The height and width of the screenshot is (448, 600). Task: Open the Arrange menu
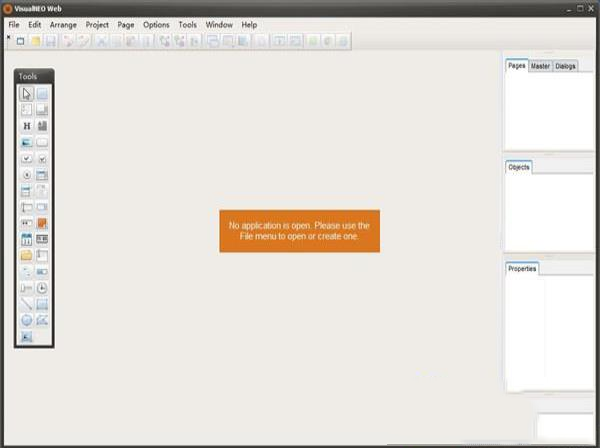tap(63, 24)
